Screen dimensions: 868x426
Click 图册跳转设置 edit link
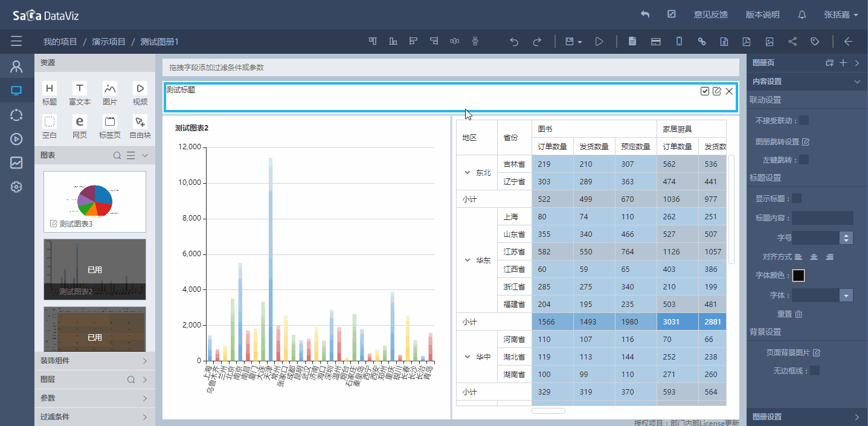tap(805, 142)
